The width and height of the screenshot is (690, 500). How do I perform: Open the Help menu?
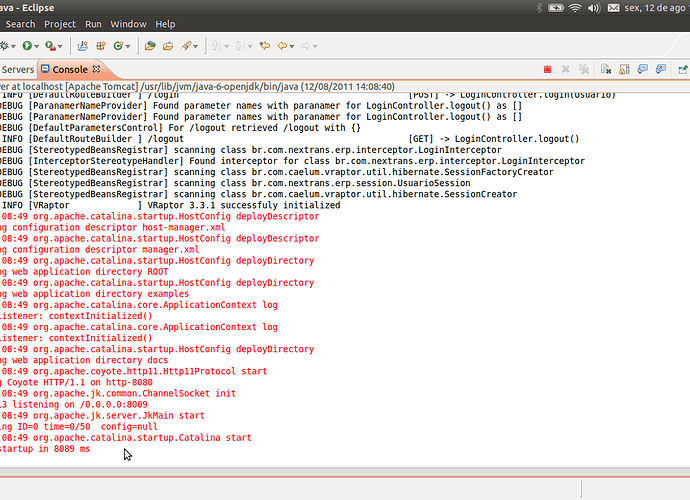tap(165, 24)
